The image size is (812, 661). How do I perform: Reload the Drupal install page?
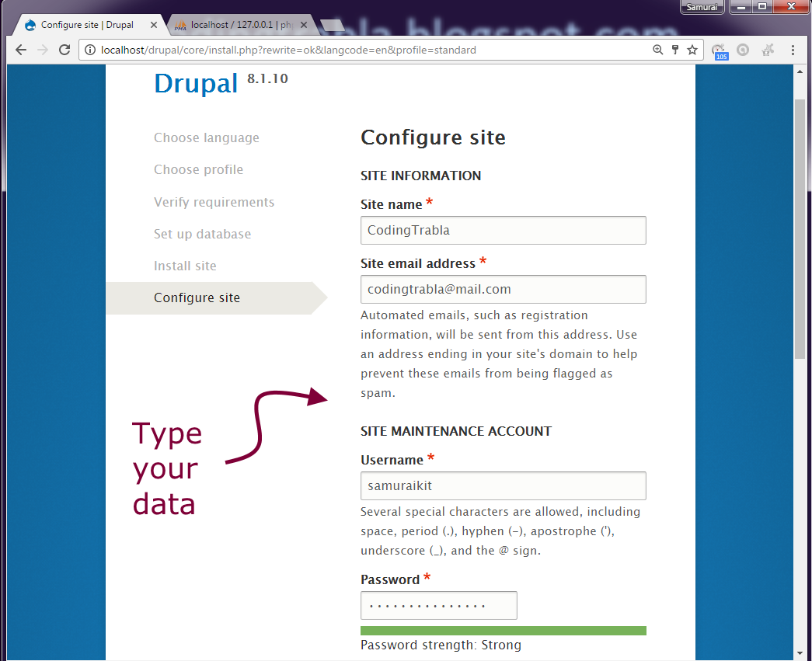pyautogui.click(x=64, y=50)
